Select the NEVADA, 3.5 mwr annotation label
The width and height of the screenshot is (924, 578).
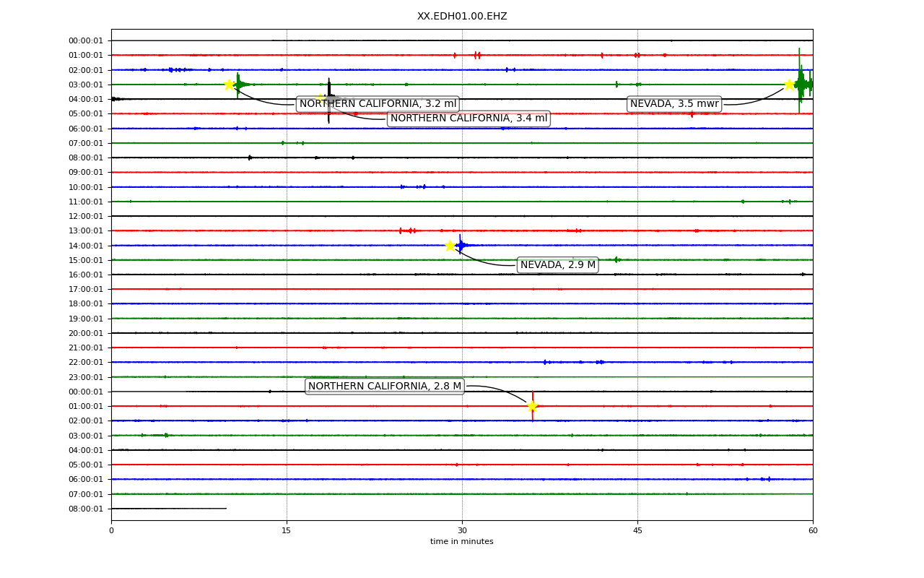tap(674, 104)
